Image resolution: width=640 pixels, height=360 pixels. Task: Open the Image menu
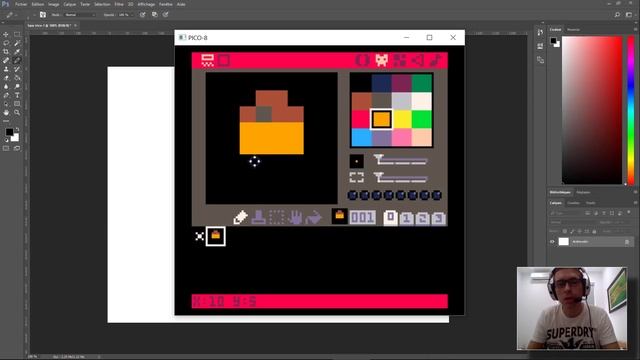pyautogui.click(x=53, y=4)
